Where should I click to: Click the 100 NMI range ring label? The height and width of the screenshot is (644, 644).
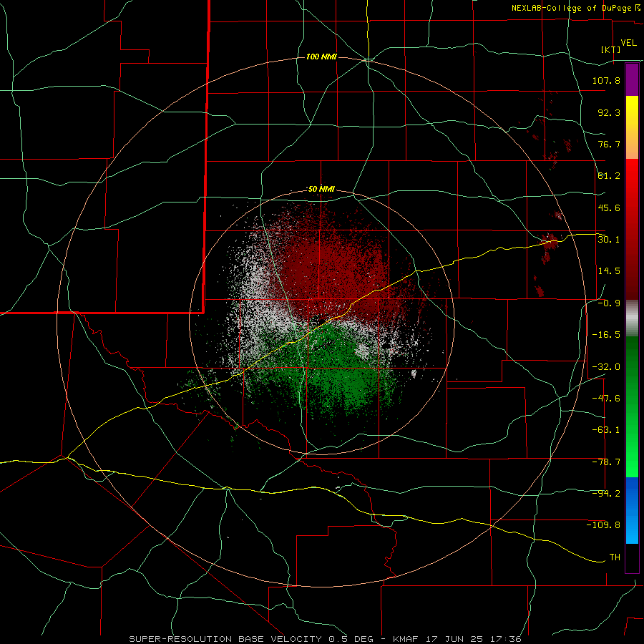pos(321,57)
